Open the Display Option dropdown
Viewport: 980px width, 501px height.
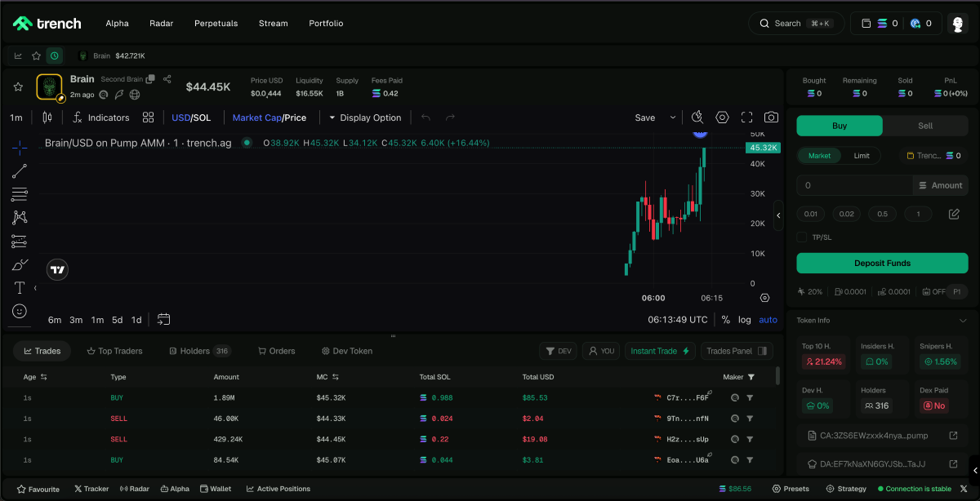tap(365, 117)
